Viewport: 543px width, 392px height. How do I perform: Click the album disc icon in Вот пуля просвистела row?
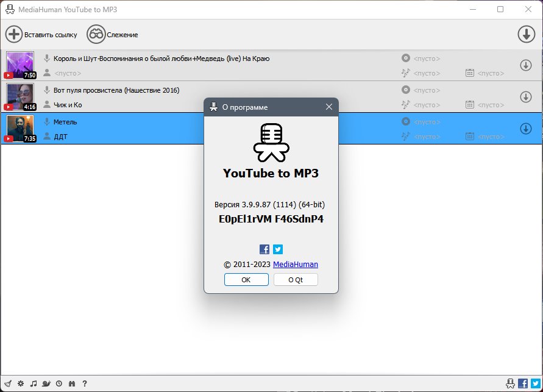[x=405, y=90]
